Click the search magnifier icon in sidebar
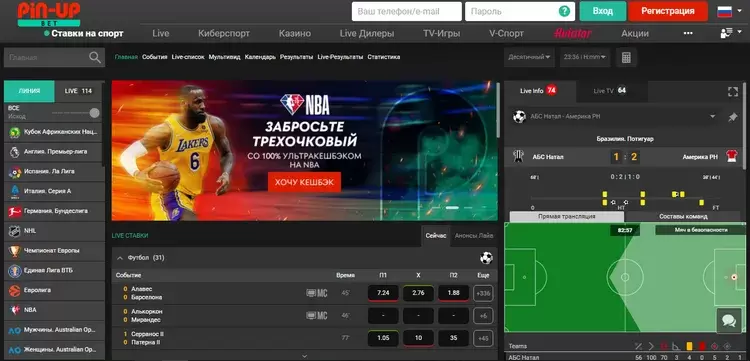 (95, 57)
